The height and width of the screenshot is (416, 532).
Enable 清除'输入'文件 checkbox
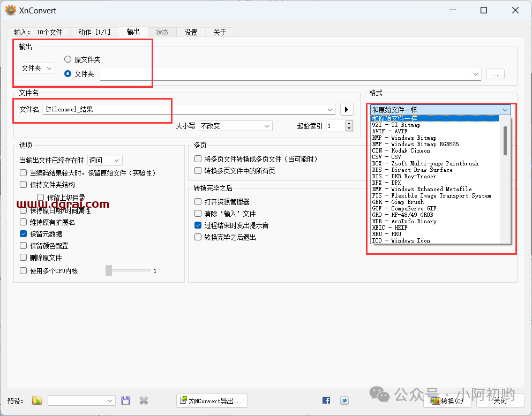click(x=198, y=214)
